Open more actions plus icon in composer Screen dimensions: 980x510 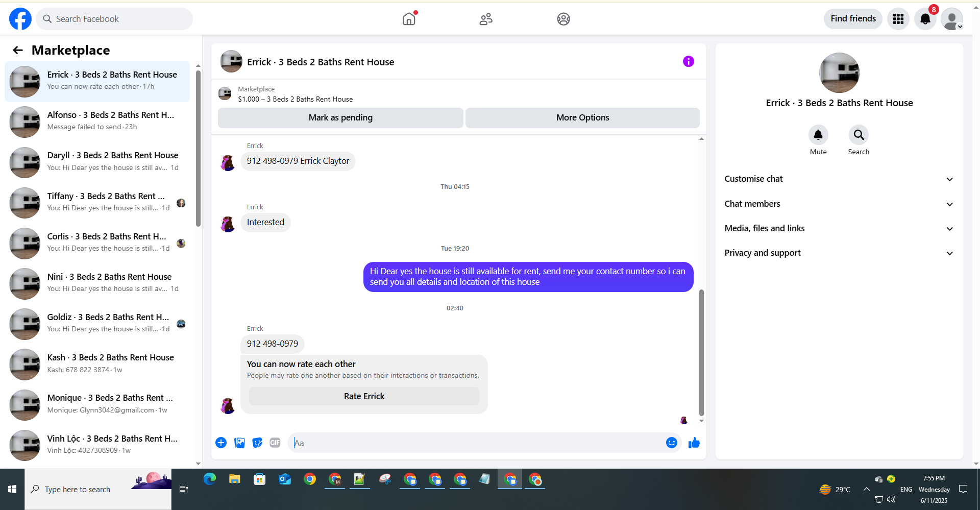(221, 443)
